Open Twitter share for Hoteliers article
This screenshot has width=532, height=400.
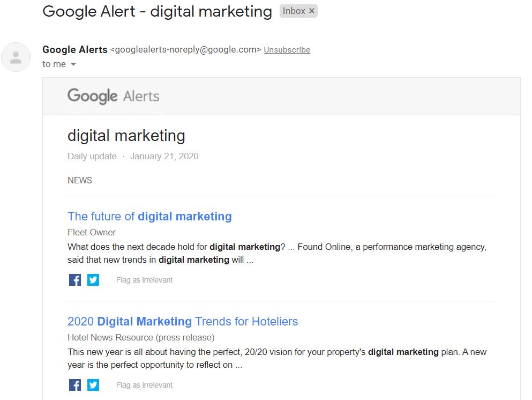coord(93,384)
